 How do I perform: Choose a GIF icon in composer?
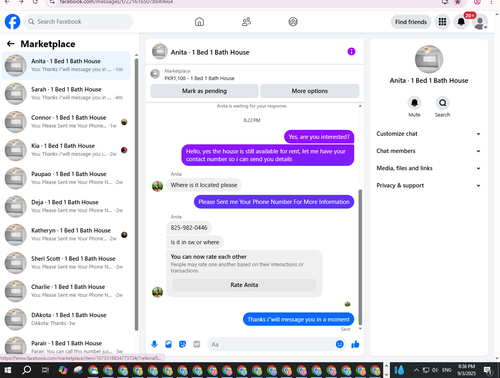[197, 344]
